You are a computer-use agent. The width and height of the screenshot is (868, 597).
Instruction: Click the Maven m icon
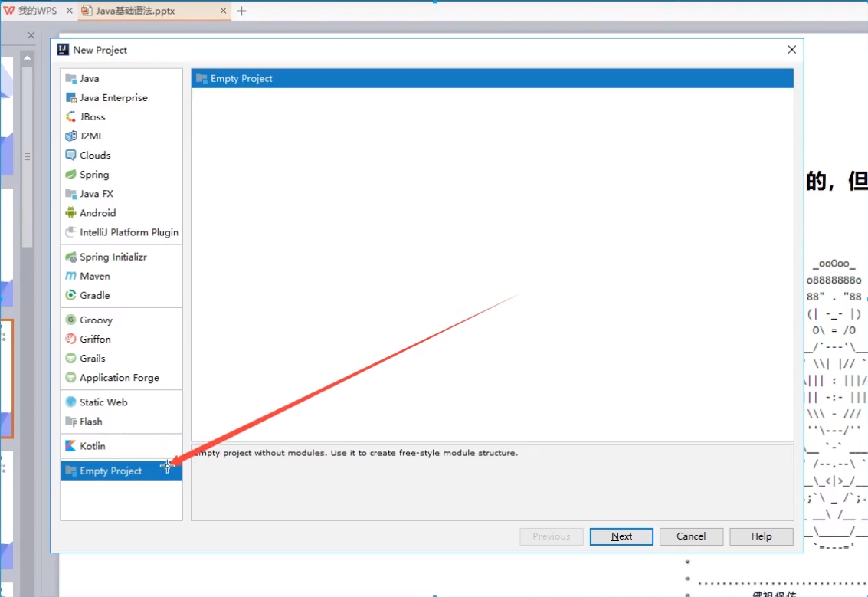[x=70, y=276]
